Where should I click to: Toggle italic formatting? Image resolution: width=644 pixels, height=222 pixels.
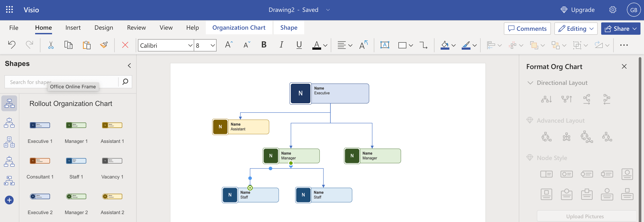tap(281, 45)
